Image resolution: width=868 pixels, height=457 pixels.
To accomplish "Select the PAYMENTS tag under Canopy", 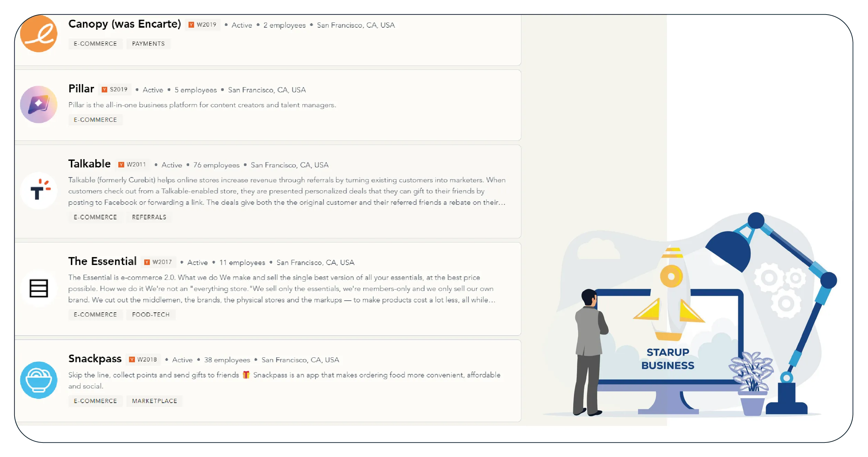I will click(148, 44).
